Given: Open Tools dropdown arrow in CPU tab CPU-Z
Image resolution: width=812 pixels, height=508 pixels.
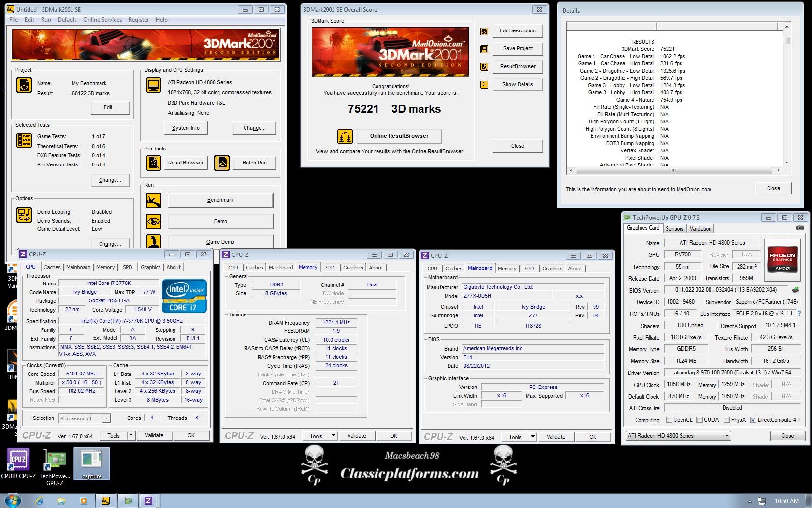Looking at the screenshot, I should [x=131, y=435].
